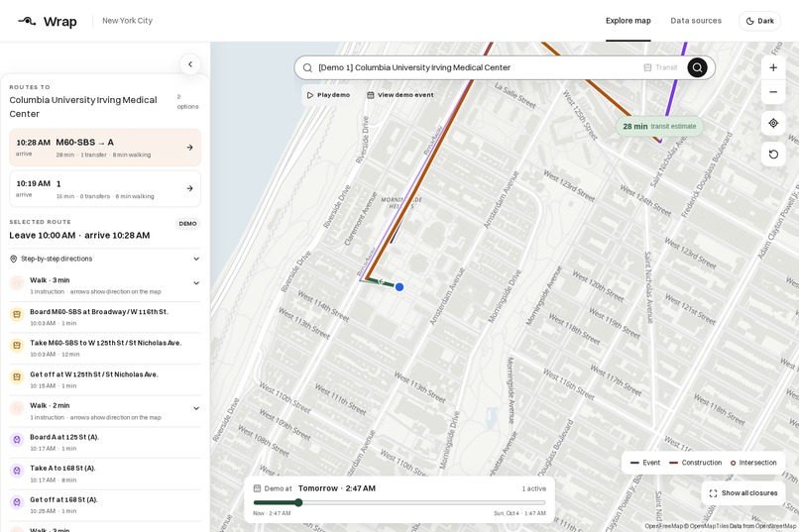The image size is (799, 532).
Task: Select Get off at W 125th St/St Nicholas Ave step
Action: [x=105, y=379]
